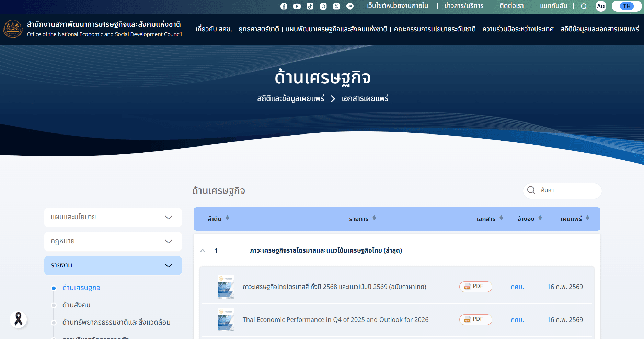Open the Facebook social icon

coord(284,7)
